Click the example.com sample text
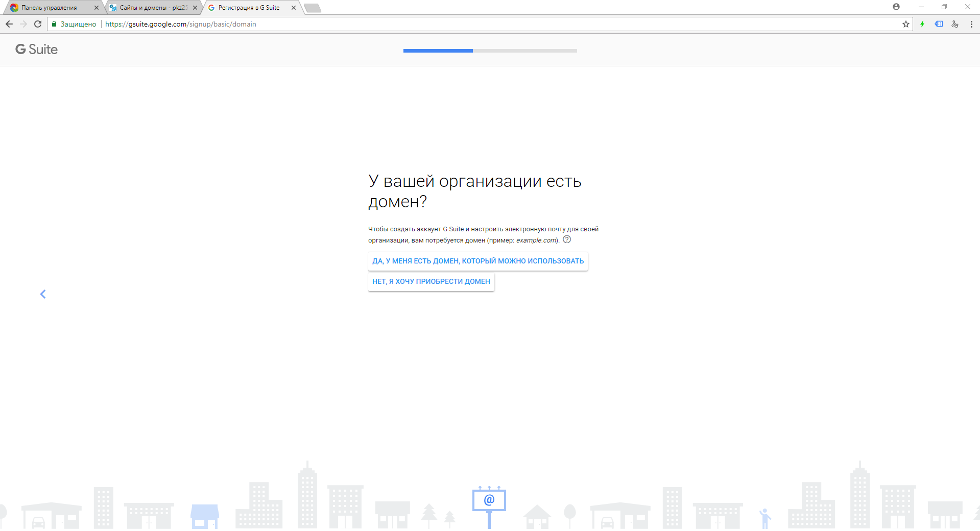The height and width of the screenshot is (531, 980). coord(536,240)
